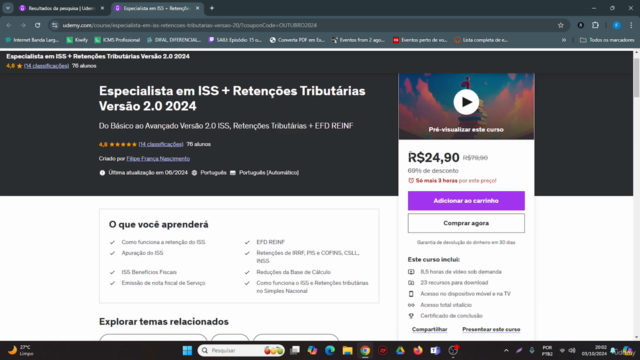Screen dimensions: 640x360
Task: Switch to the Google Chrome taskbar icon
Action: point(365,350)
